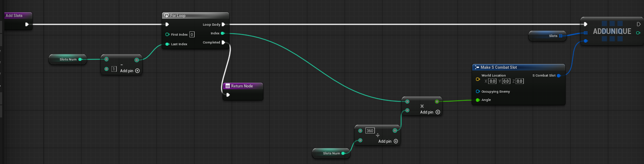Image resolution: width=644 pixels, height=164 pixels.
Task: Click the subtract node top input pin
Action: point(107,60)
